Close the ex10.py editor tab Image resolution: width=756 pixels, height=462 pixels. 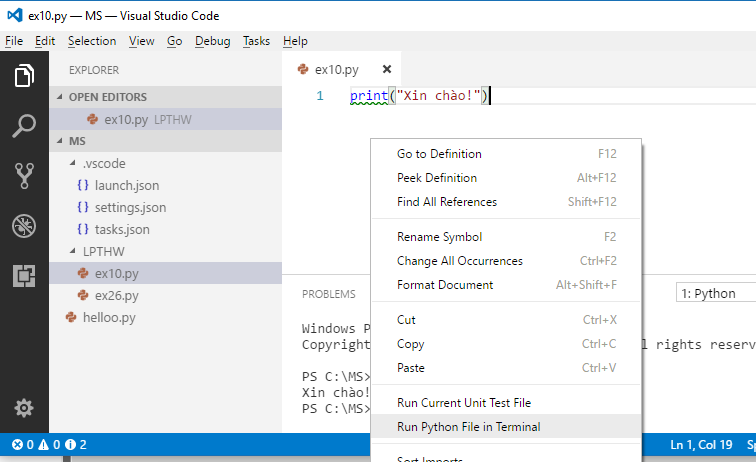387,69
